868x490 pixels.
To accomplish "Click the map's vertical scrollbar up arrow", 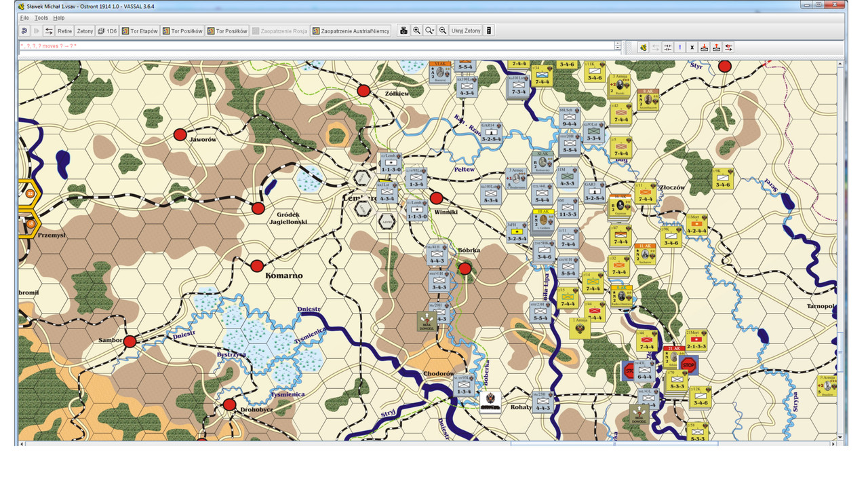I will (x=841, y=64).
